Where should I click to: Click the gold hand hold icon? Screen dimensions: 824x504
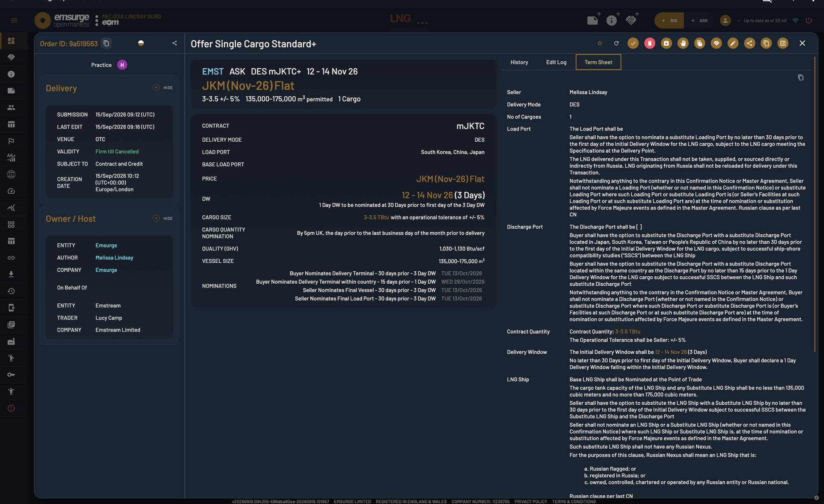683,43
